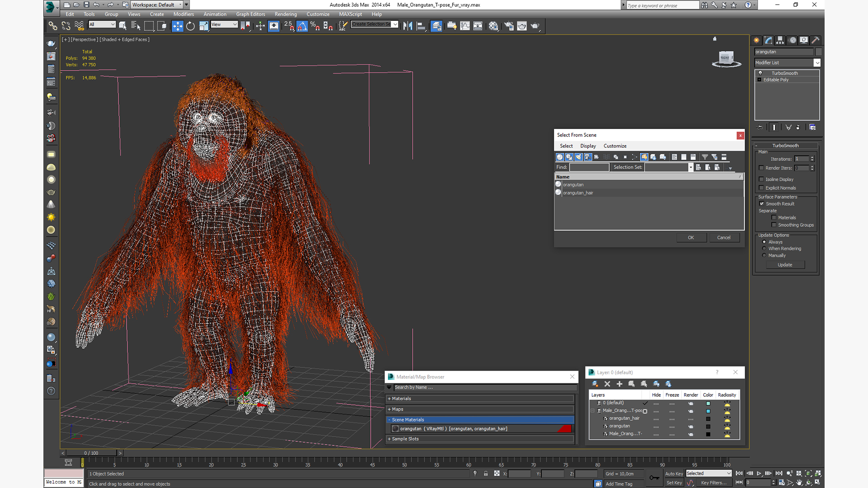Activate the Select and Move tool
868x488 pixels.
click(x=177, y=26)
